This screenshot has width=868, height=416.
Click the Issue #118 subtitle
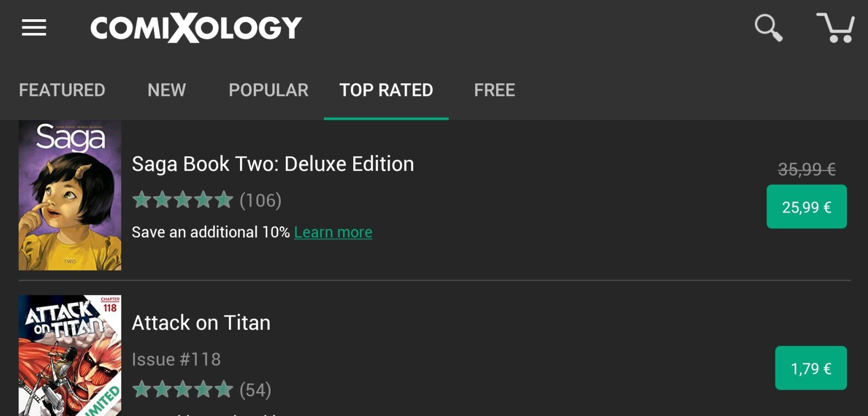[176, 359]
